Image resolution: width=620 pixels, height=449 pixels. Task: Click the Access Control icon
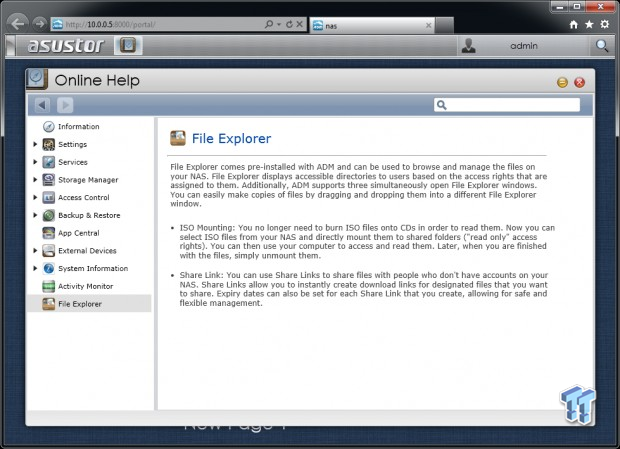click(49, 197)
